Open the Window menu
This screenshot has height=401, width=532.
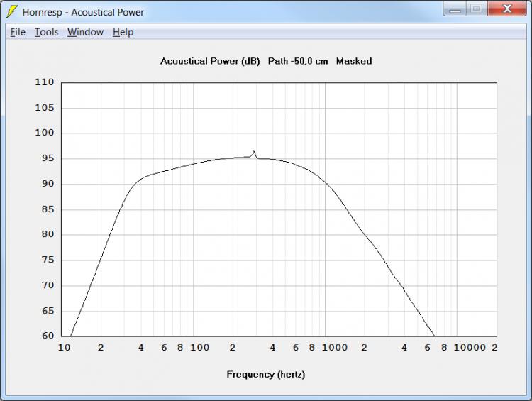(x=85, y=32)
